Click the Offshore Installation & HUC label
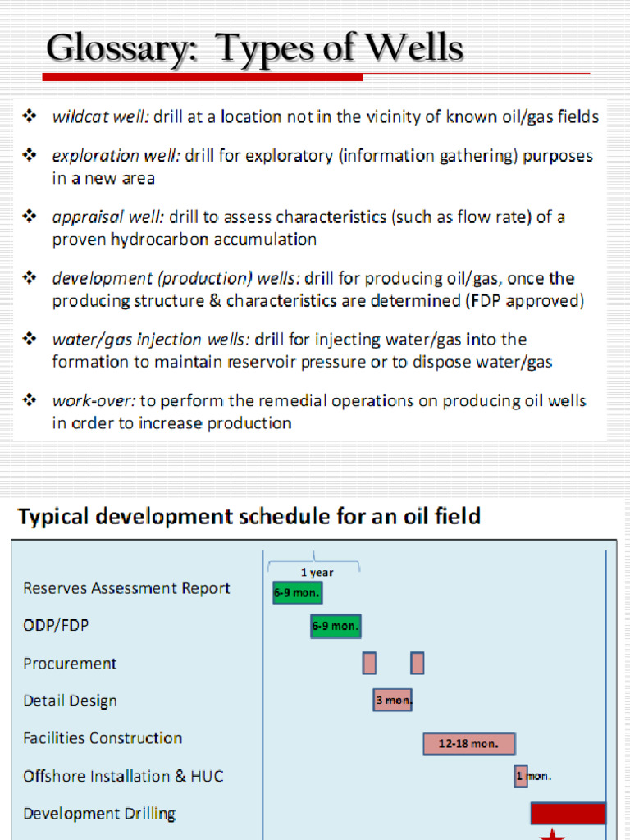The width and height of the screenshot is (630, 840). coord(123,776)
